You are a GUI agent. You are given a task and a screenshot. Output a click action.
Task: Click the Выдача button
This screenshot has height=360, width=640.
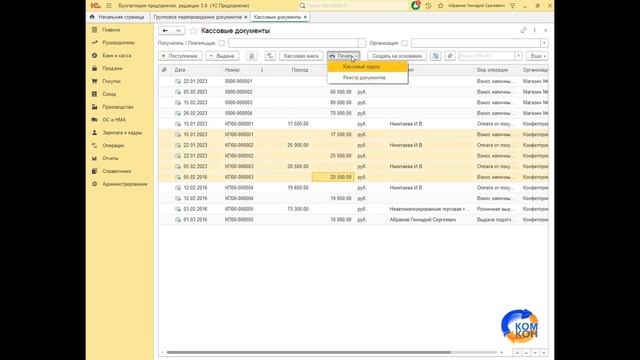[222, 56]
